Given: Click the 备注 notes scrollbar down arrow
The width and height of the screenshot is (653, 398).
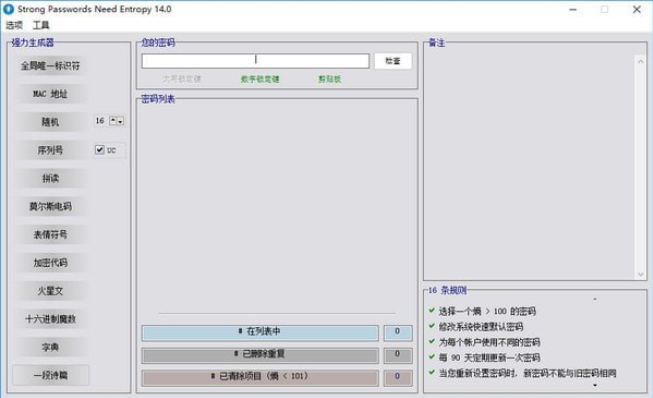Looking at the screenshot, I should pyautogui.click(x=641, y=274).
